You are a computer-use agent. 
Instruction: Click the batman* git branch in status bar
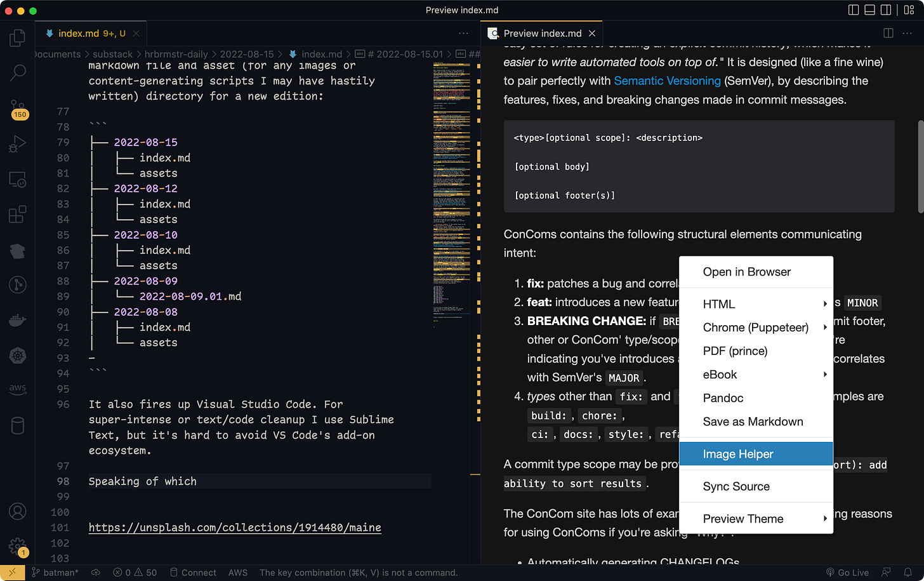(x=55, y=573)
